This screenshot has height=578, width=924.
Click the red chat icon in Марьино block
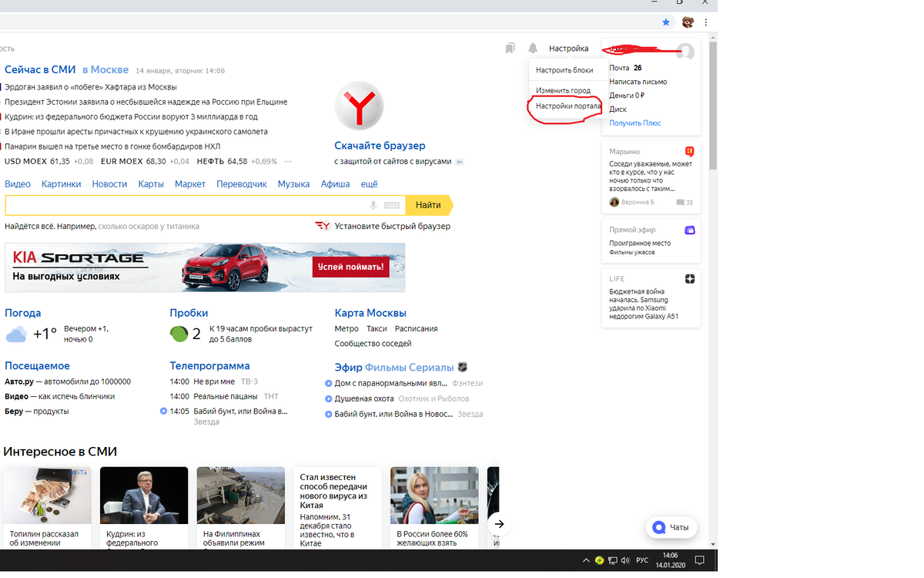click(x=689, y=152)
